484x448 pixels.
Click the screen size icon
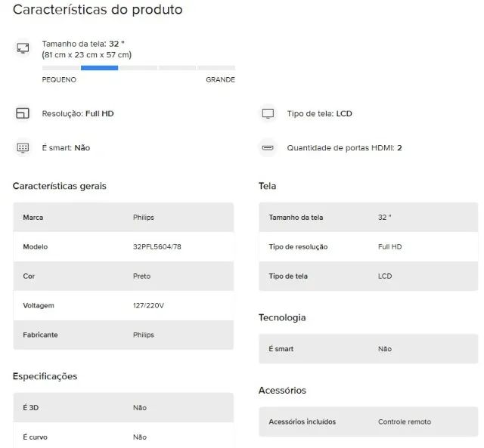point(23,48)
